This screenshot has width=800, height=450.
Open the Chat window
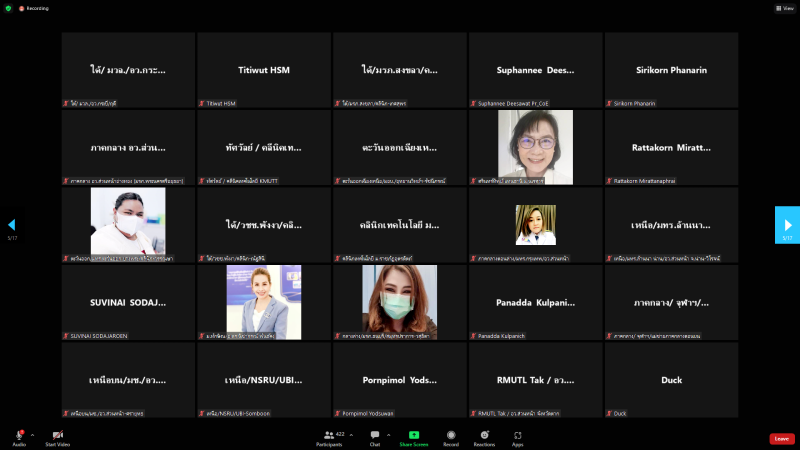[375, 435]
